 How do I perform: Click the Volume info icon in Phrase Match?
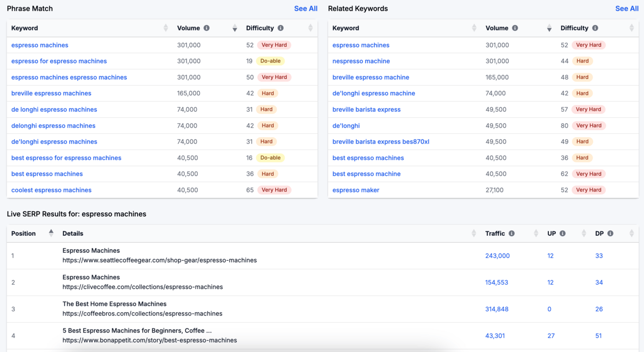click(x=206, y=28)
